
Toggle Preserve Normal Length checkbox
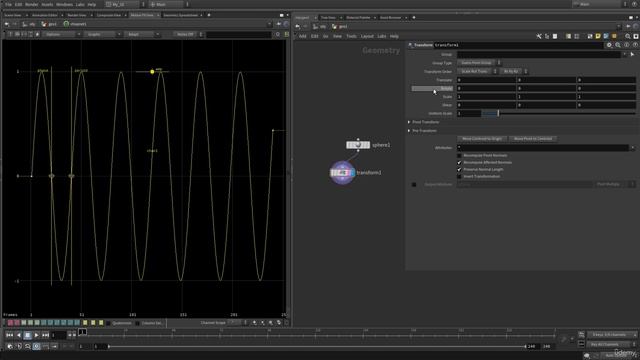tap(459, 169)
